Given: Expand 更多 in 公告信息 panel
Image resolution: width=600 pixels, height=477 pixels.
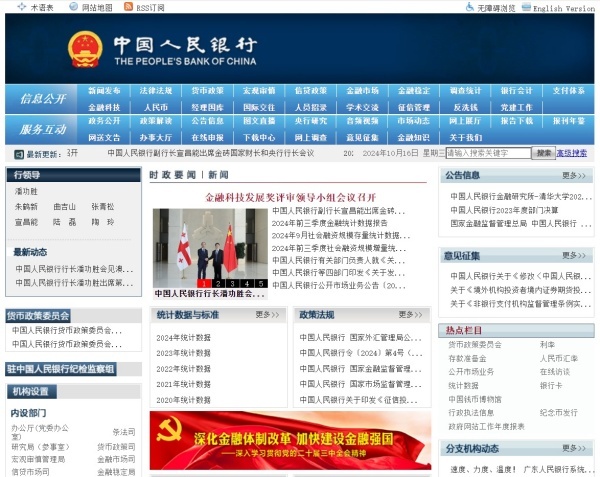Looking at the screenshot, I should 574,176.
